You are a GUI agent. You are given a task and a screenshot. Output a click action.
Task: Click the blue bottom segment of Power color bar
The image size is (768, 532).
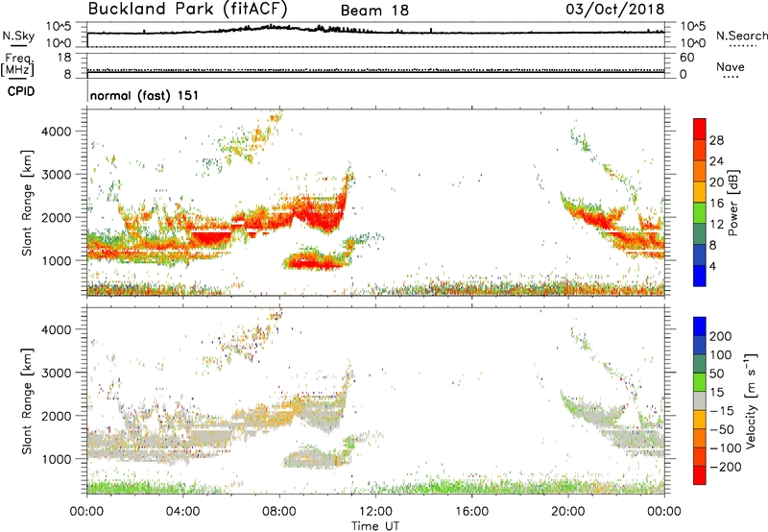point(700,276)
